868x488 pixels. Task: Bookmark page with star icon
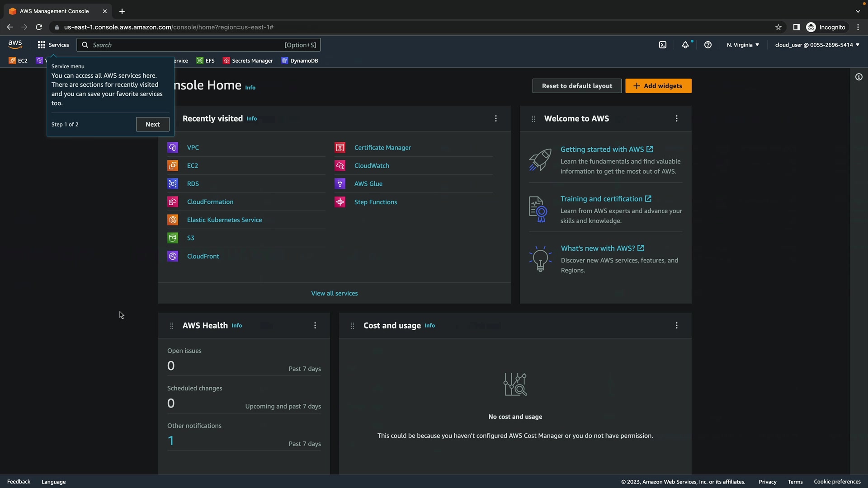pyautogui.click(x=778, y=27)
